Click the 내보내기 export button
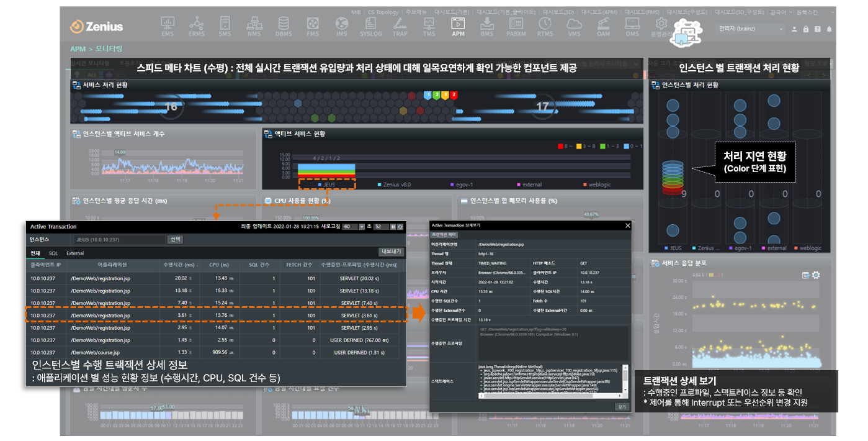 point(391,252)
